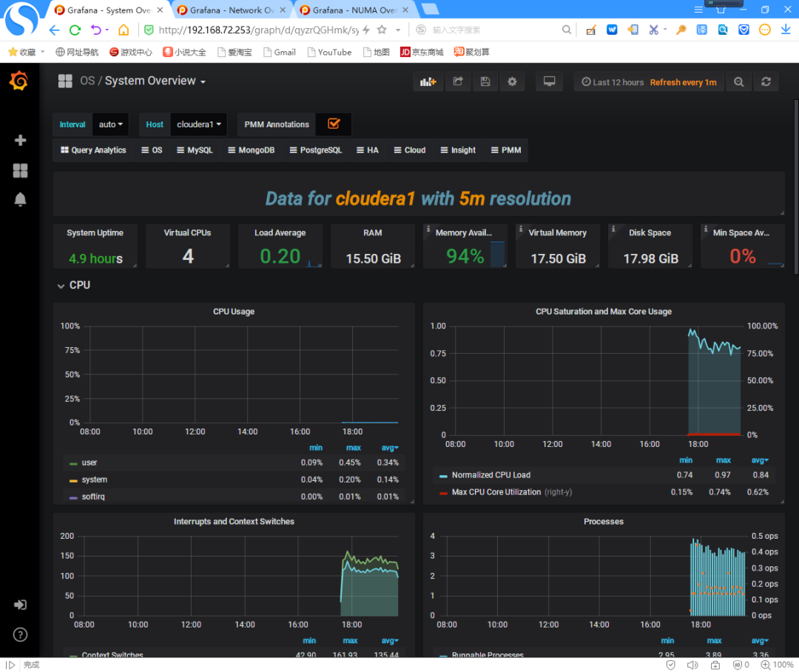Zoom out time range magnifier icon
The height and width of the screenshot is (672, 799).
coord(738,81)
